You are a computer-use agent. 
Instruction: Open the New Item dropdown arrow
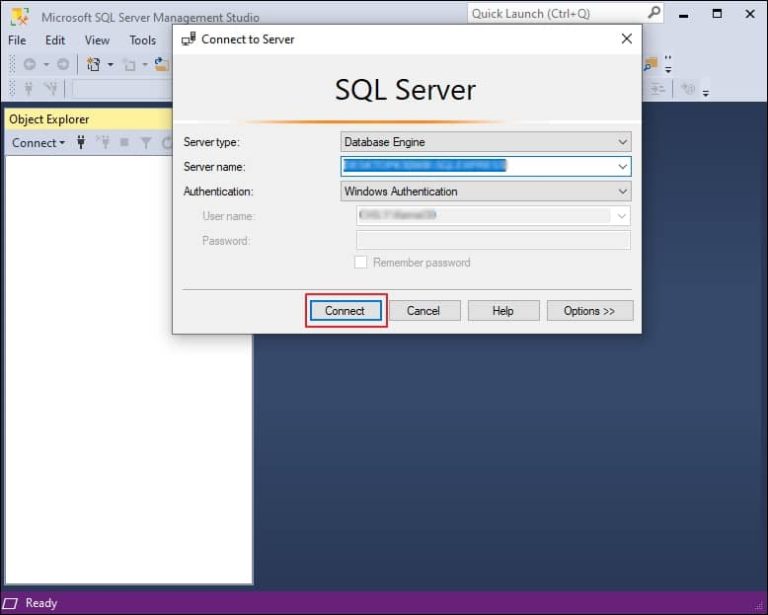[x=111, y=64]
